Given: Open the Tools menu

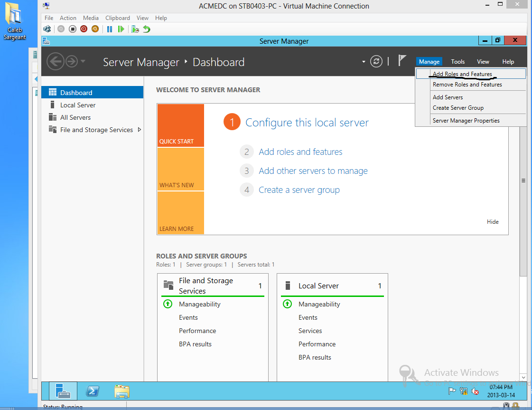Looking at the screenshot, I should click(x=457, y=61).
